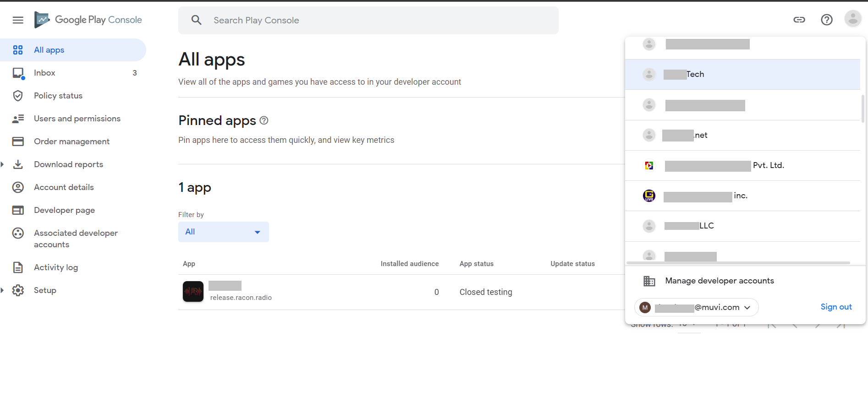
Task: Click the Account details person icon
Action: [x=18, y=187]
